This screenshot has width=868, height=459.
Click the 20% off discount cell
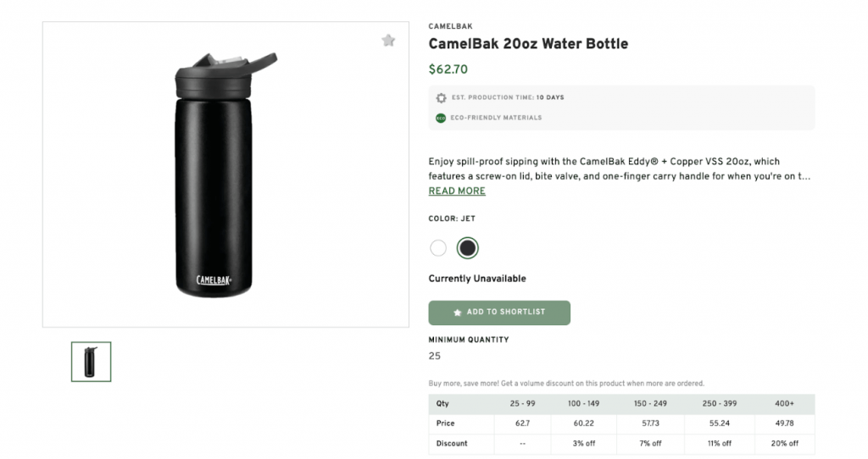pyautogui.click(x=785, y=443)
